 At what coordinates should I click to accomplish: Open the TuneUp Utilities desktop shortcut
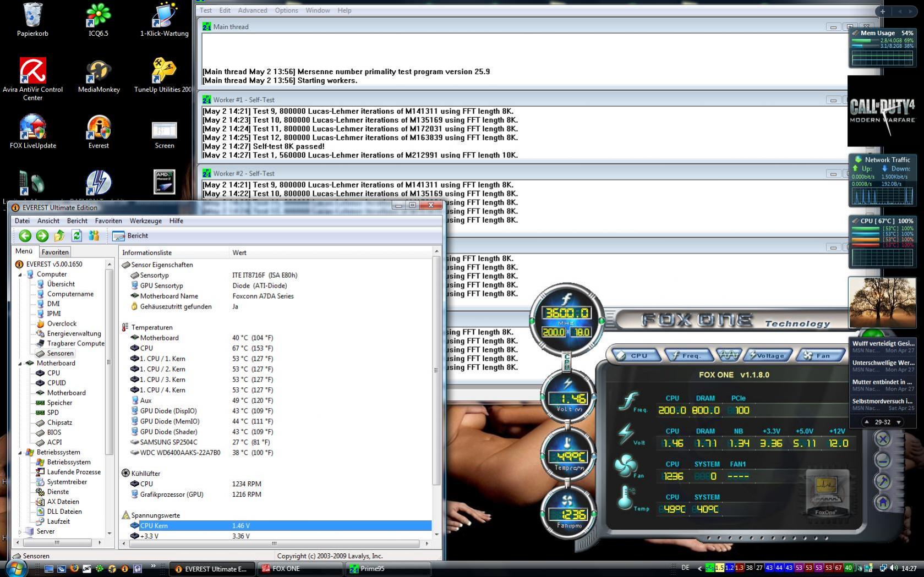163,76
